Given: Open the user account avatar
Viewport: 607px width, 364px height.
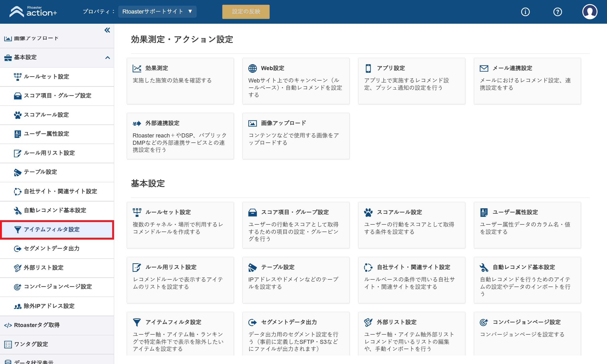Looking at the screenshot, I should [x=590, y=12].
